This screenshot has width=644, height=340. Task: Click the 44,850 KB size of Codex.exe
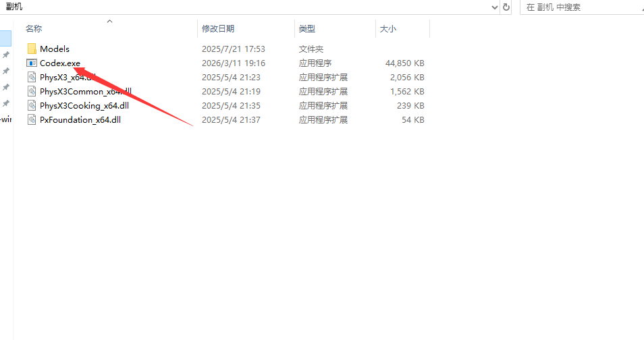coord(404,63)
